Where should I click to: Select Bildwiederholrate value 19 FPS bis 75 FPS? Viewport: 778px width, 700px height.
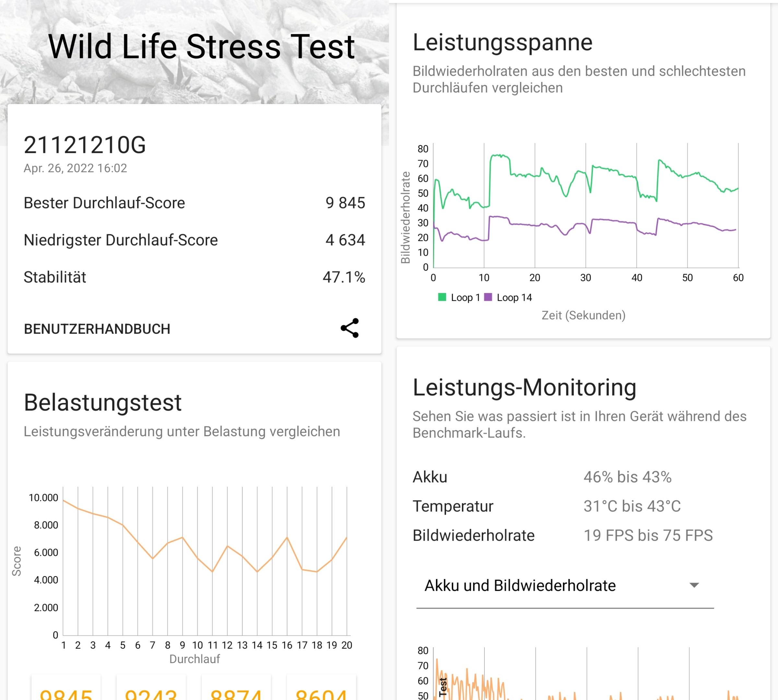pos(648,535)
